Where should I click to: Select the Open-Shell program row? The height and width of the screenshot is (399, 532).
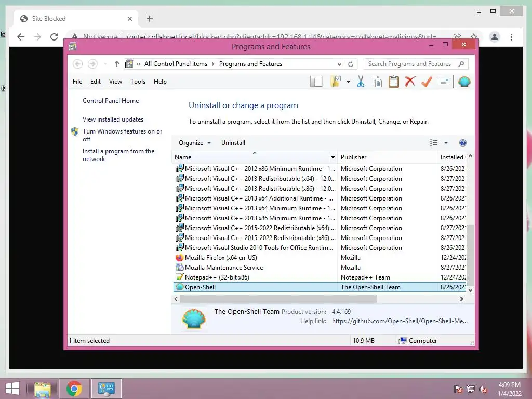tap(320, 287)
